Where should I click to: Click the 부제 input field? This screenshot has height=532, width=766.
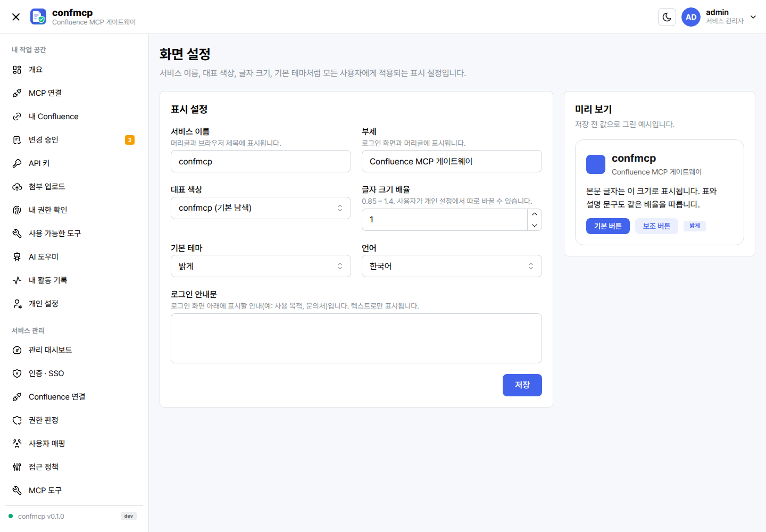pos(452,161)
